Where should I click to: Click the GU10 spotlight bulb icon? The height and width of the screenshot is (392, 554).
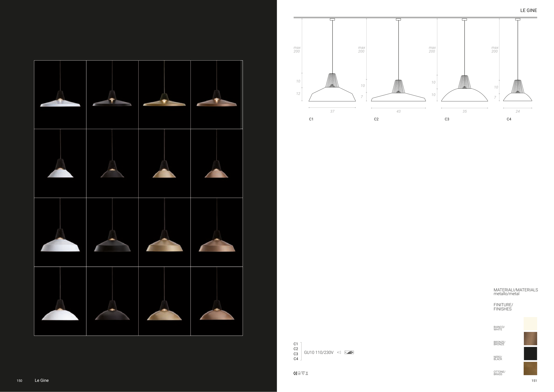click(339, 352)
